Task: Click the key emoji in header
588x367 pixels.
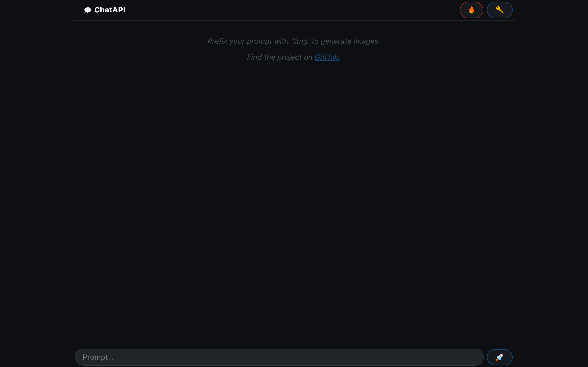Action: (500, 10)
